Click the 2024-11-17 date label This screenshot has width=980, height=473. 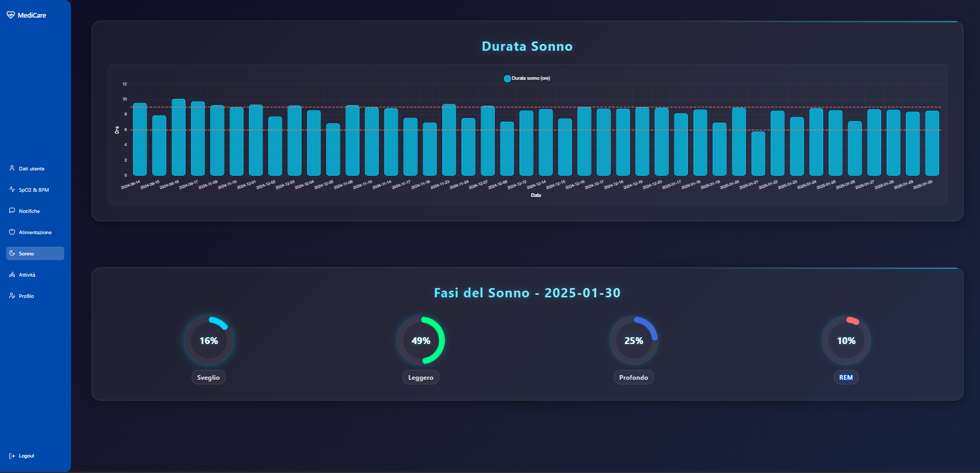(x=401, y=185)
